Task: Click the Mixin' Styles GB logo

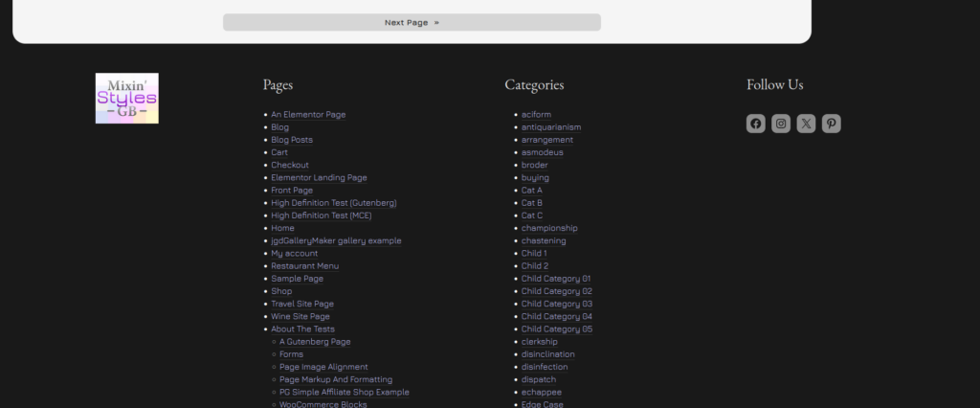Action: [126, 99]
